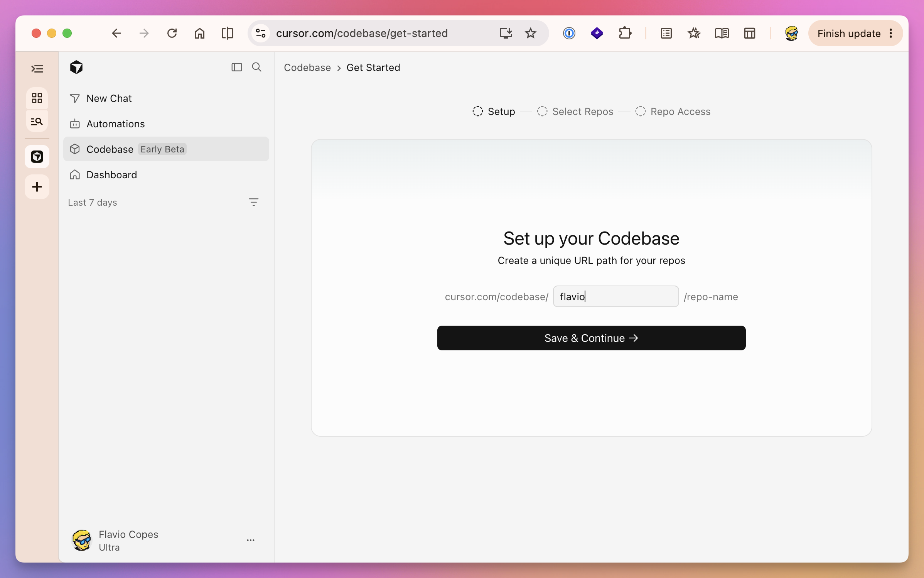Click the install app icon in address bar
The image size is (924, 578).
[506, 33]
